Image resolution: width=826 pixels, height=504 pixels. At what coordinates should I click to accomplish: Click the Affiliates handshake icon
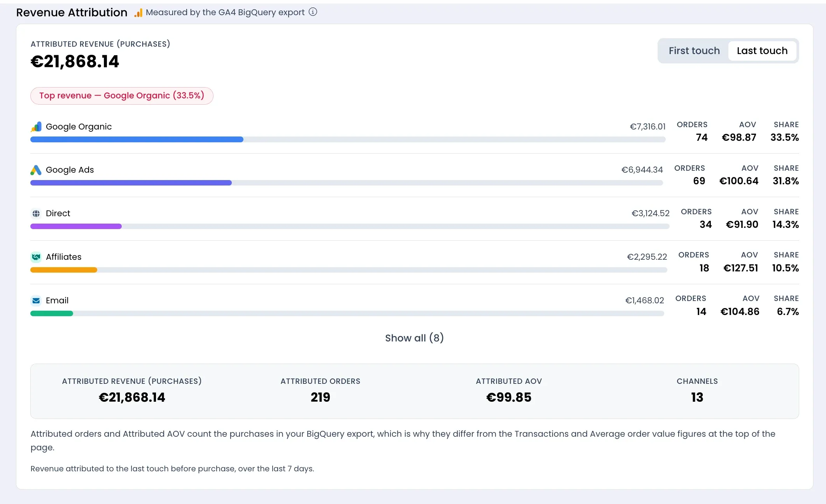36,257
